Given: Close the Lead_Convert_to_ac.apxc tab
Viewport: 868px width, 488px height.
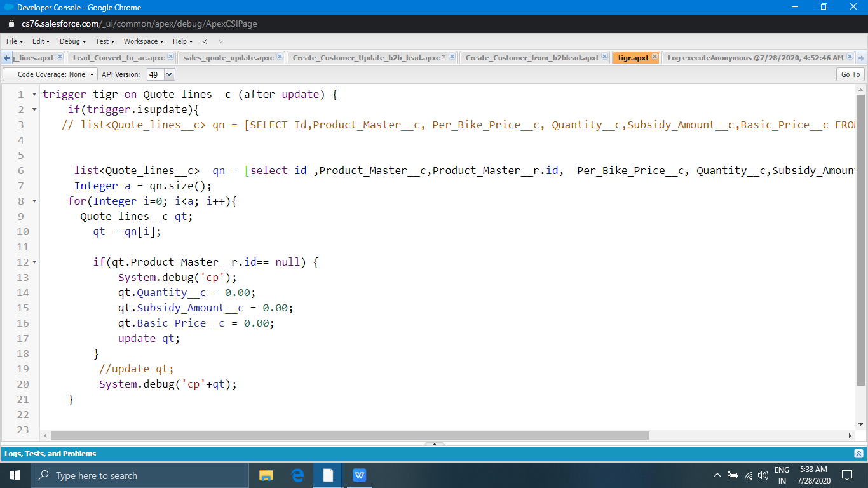Looking at the screenshot, I should [171, 57].
